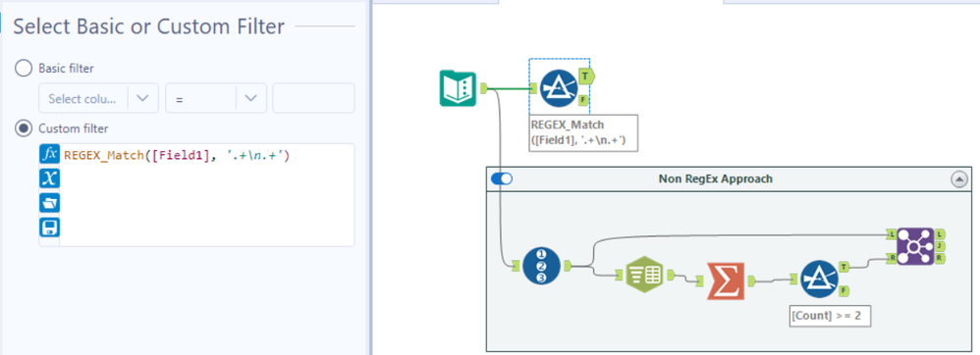Click the T output anchor of REGEX filter
This screenshot has height=355, width=980.
(585, 76)
